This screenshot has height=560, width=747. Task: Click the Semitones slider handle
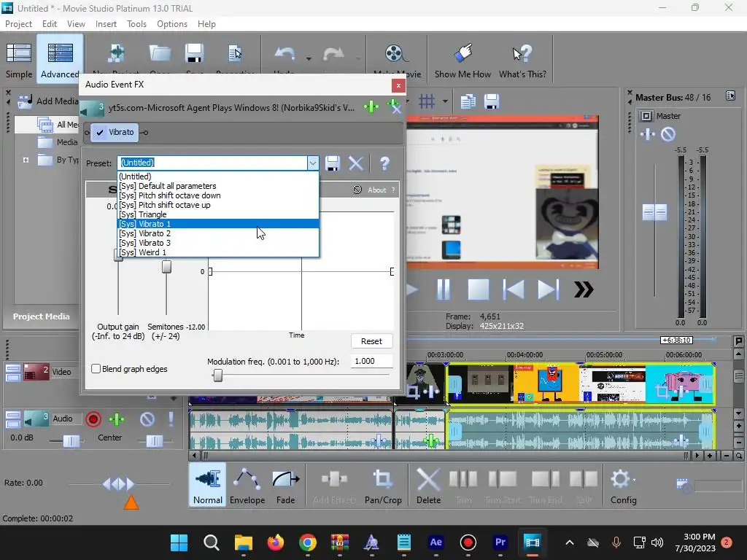coord(166,267)
